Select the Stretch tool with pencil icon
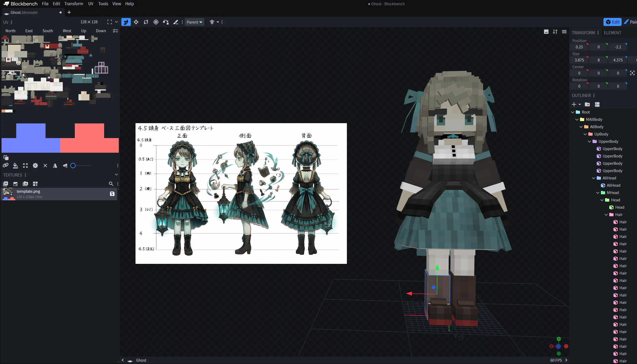 point(176,22)
